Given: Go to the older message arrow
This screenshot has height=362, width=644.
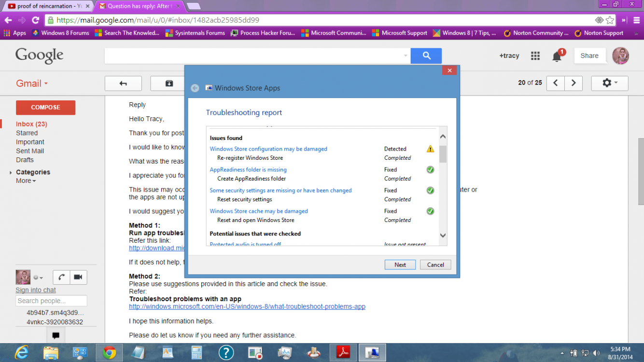Looking at the screenshot, I should point(574,83).
